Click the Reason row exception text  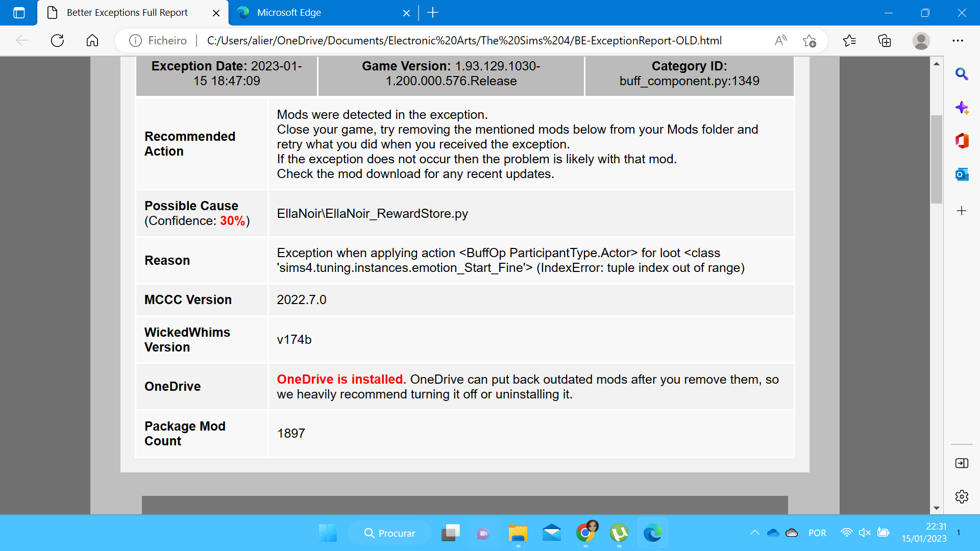pos(511,261)
